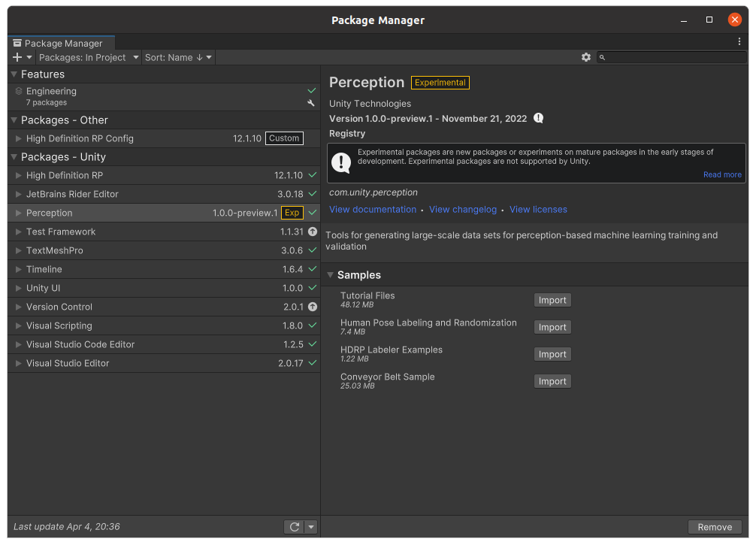Open the three-dot window options menu
The image size is (756, 545).
tap(739, 41)
